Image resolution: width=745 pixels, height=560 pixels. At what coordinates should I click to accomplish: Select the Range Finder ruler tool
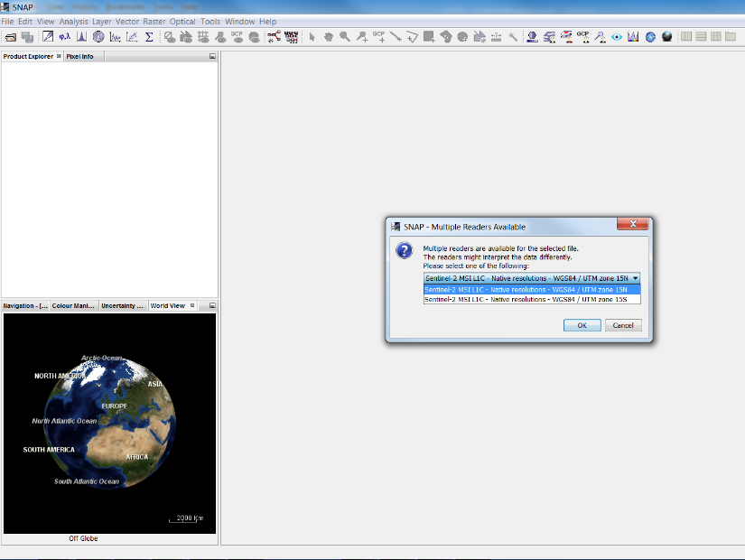pyautogui.click(x=496, y=37)
